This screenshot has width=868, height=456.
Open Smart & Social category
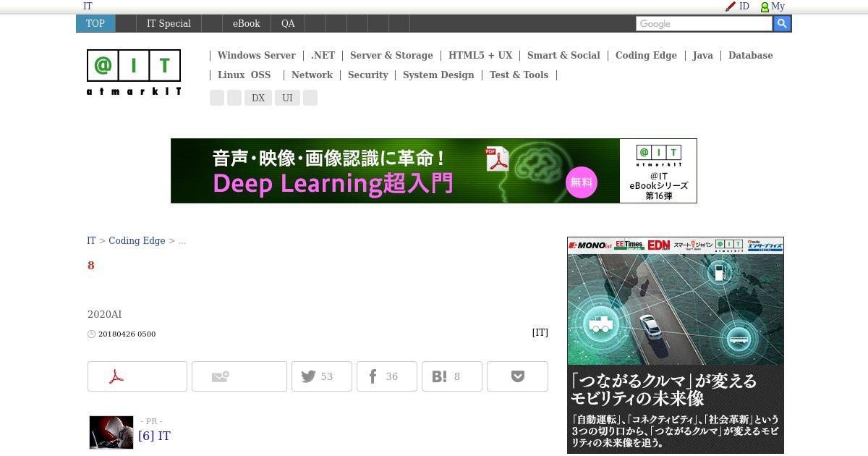tap(563, 56)
